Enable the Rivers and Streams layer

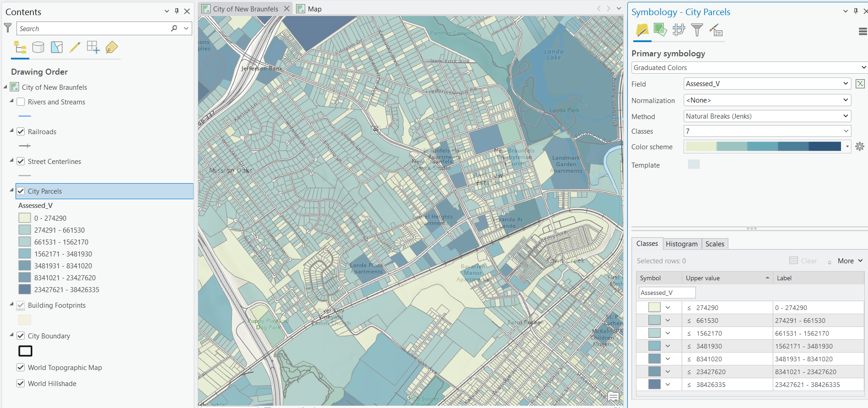coord(21,102)
